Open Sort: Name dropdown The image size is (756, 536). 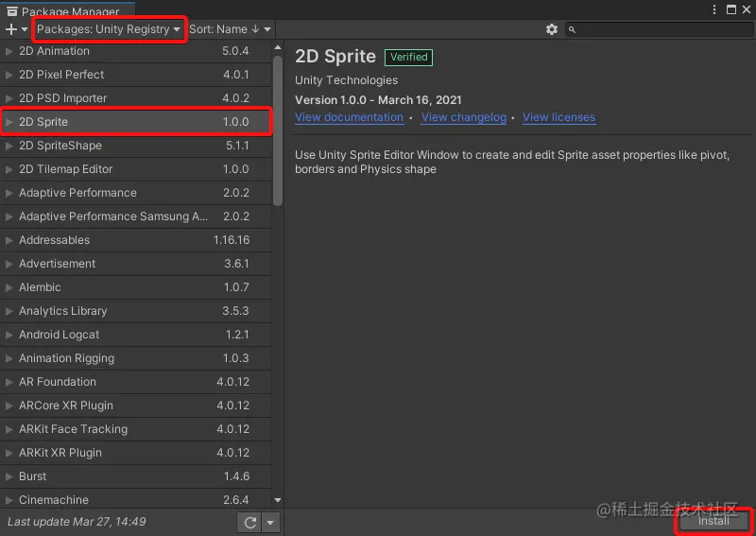(x=230, y=29)
